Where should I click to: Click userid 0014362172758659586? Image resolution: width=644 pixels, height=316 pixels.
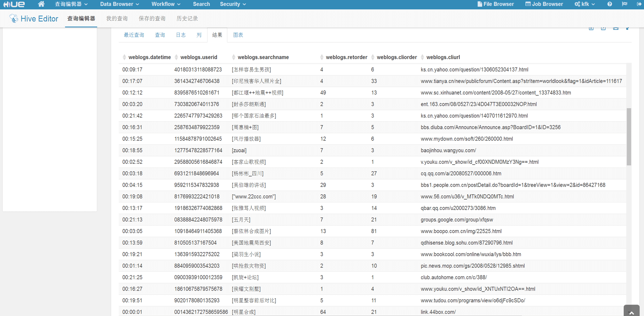coord(201,312)
